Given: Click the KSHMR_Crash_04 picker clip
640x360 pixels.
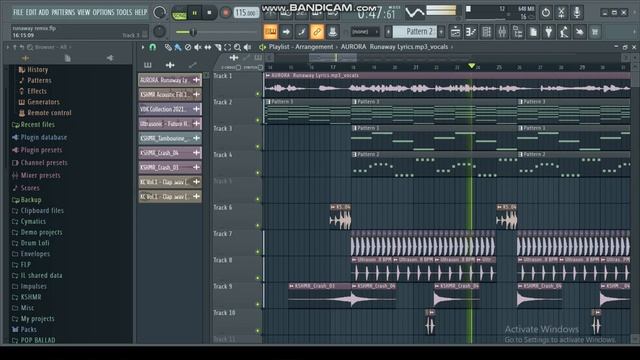Looking at the screenshot, I should (170, 153).
